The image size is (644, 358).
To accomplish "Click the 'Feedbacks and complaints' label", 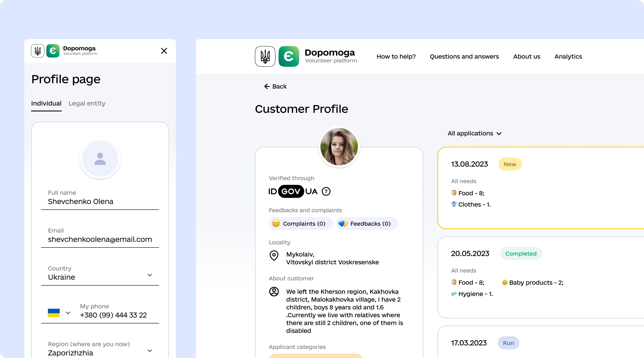I will (x=305, y=210).
